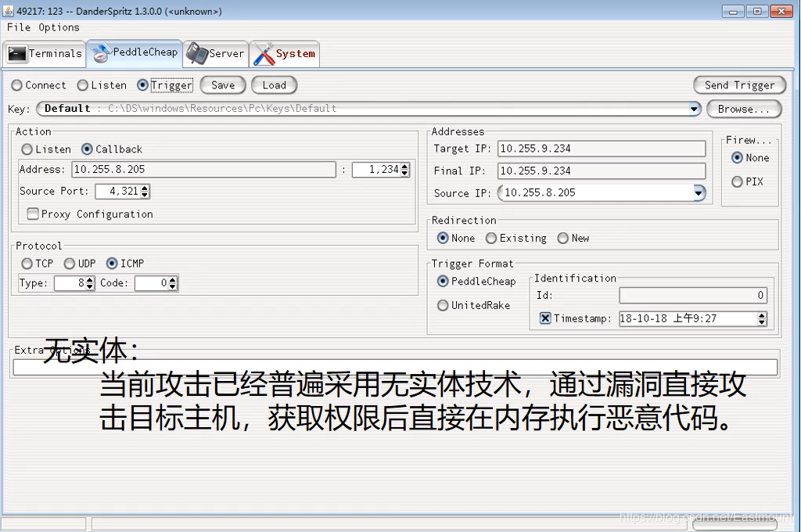Select None in the Redirection group

443,238
